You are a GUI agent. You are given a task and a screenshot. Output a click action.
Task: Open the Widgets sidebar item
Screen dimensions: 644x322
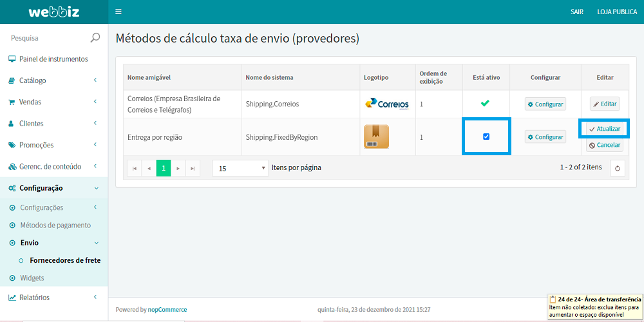[32, 278]
